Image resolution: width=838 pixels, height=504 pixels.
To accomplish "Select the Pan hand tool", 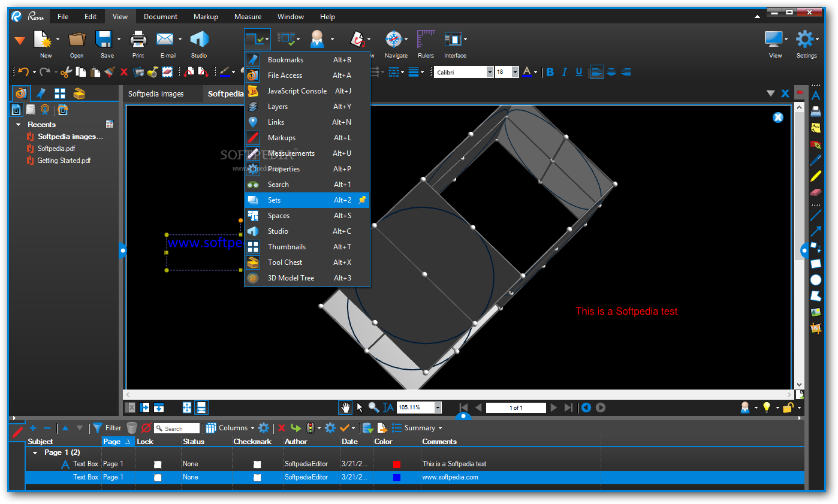I will (x=345, y=408).
